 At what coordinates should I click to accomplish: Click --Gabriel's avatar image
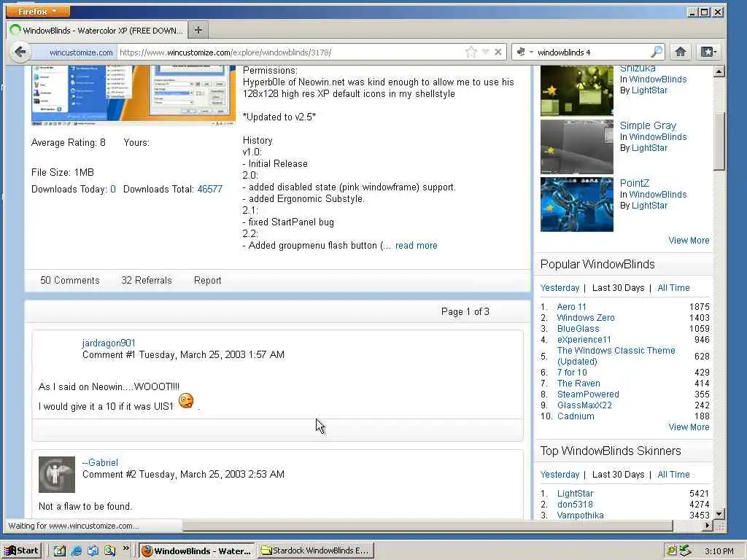[57, 474]
